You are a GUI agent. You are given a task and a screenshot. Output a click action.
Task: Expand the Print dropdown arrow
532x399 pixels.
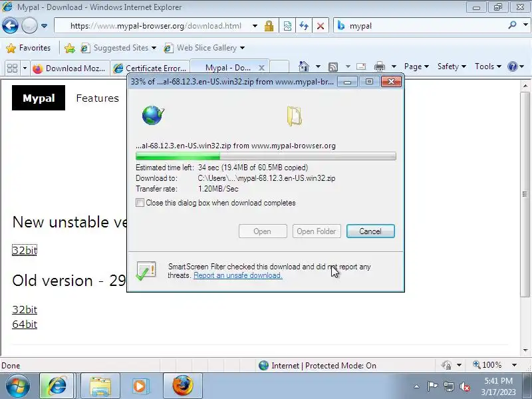tap(394, 66)
